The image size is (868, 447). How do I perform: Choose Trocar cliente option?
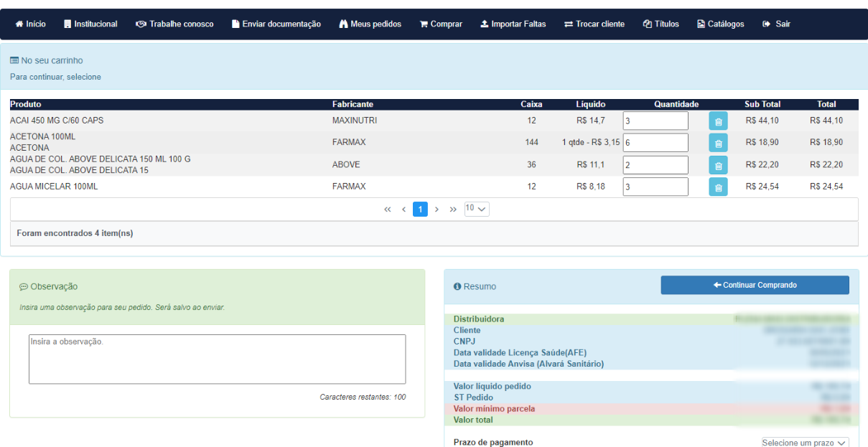594,24
